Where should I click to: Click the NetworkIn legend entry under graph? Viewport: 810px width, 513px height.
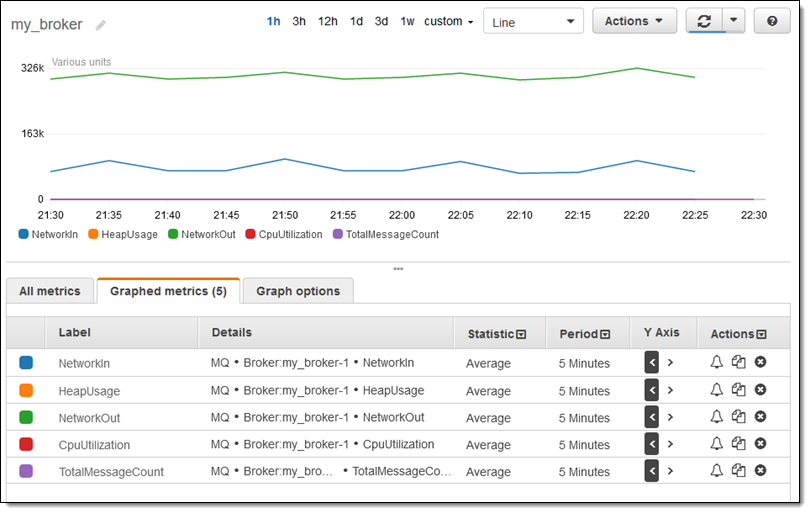tap(48, 234)
